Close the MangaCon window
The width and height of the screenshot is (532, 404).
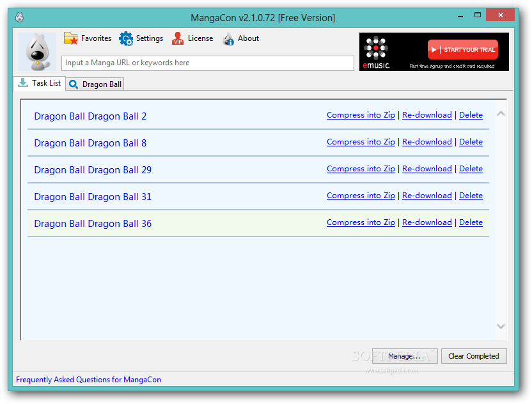(500, 15)
